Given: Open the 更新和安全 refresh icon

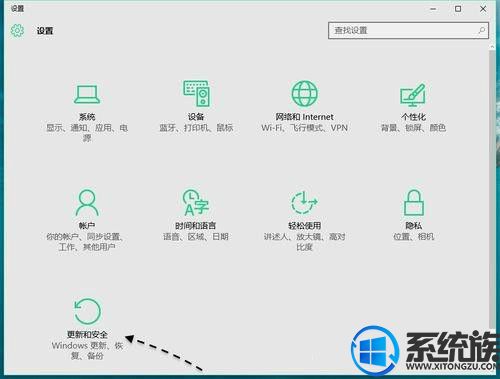Looking at the screenshot, I should point(87,311).
